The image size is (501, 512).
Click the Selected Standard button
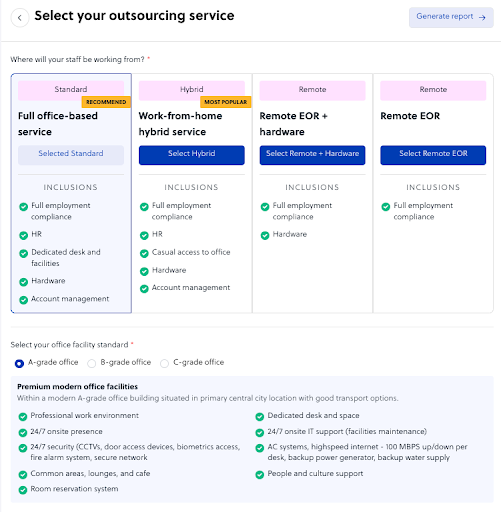[x=71, y=155]
